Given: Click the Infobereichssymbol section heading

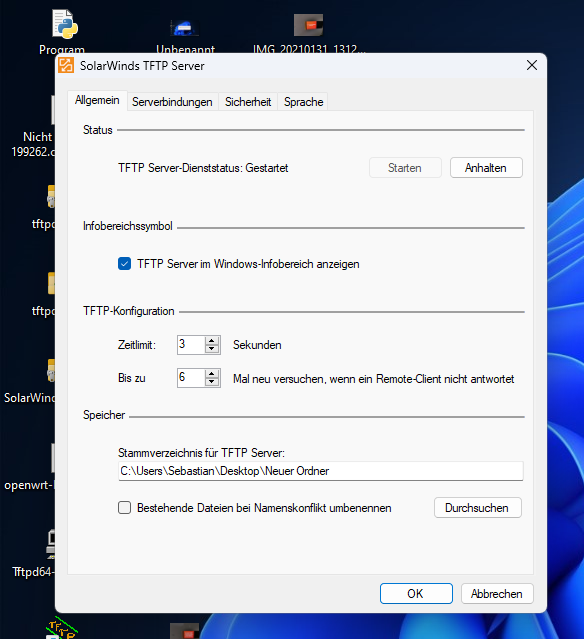Looking at the screenshot, I should [128, 226].
